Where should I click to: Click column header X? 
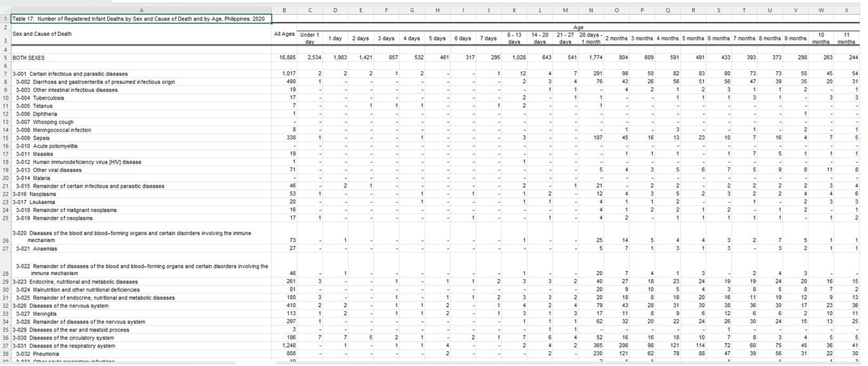846,10
